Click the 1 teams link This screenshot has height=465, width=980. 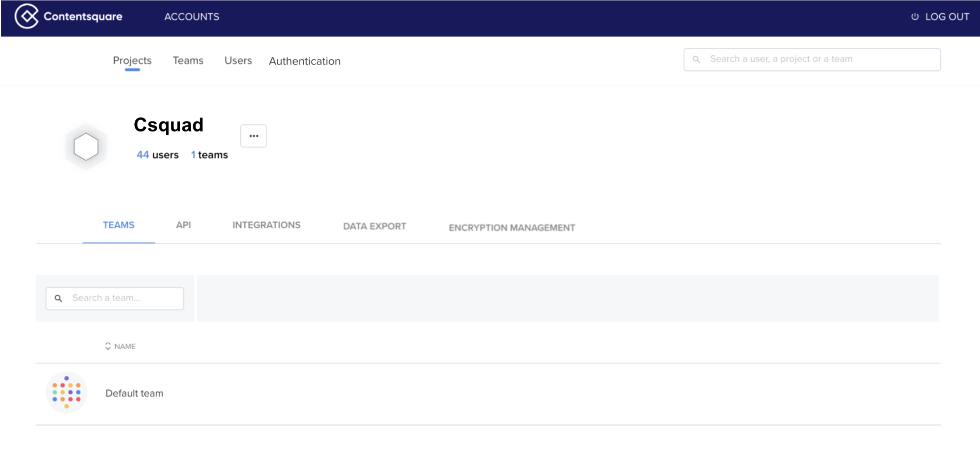coord(209,155)
